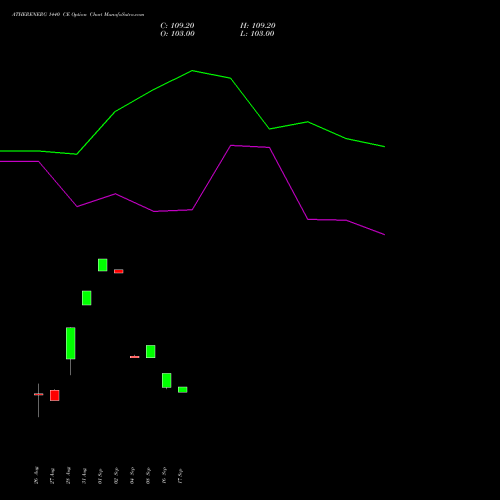Select the '28 Aug' date axis label
The image size is (500, 500).
click(68, 475)
